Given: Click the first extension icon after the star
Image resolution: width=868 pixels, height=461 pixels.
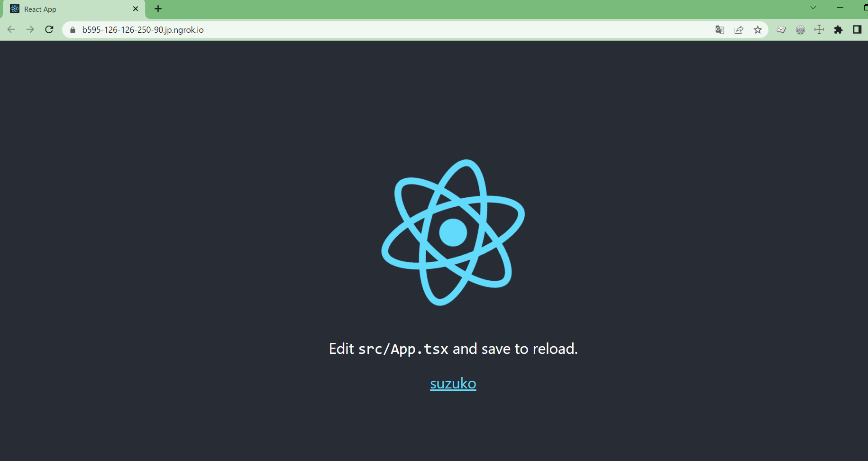Looking at the screenshot, I should [x=781, y=30].
